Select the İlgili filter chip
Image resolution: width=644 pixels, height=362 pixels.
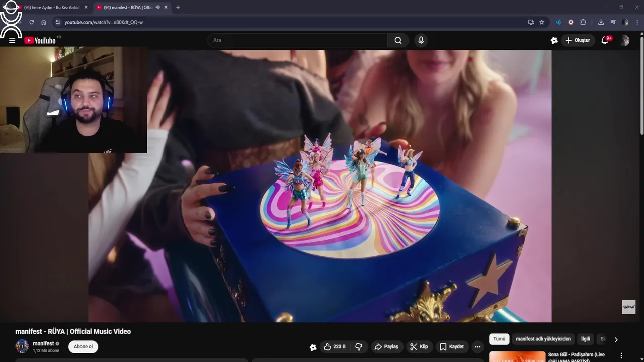coord(586,339)
